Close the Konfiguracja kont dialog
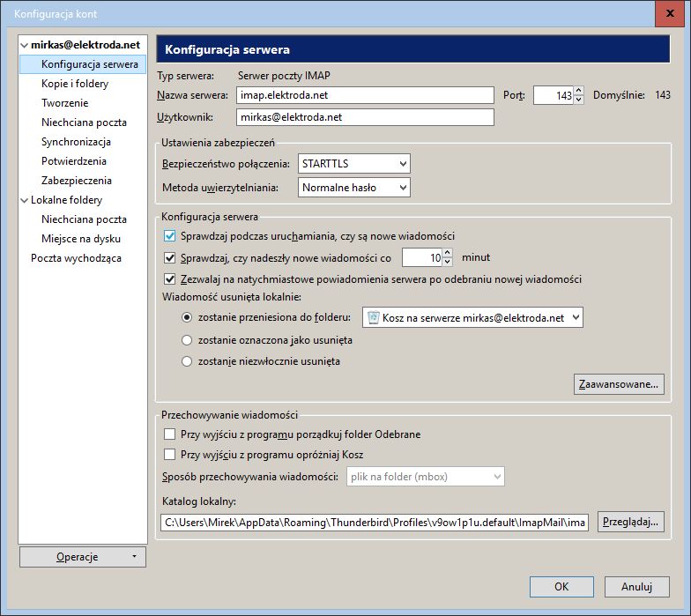The width and height of the screenshot is (691, 616). [670, 14]
